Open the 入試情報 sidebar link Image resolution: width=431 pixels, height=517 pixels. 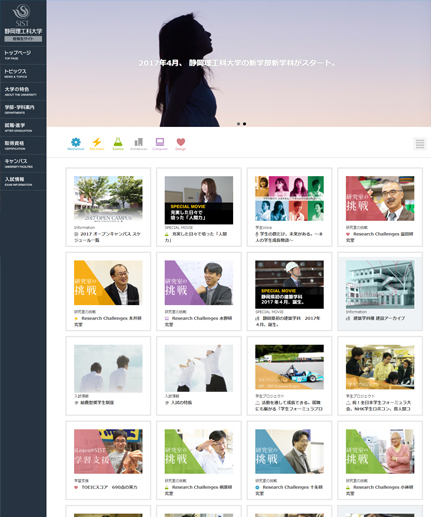23,181
